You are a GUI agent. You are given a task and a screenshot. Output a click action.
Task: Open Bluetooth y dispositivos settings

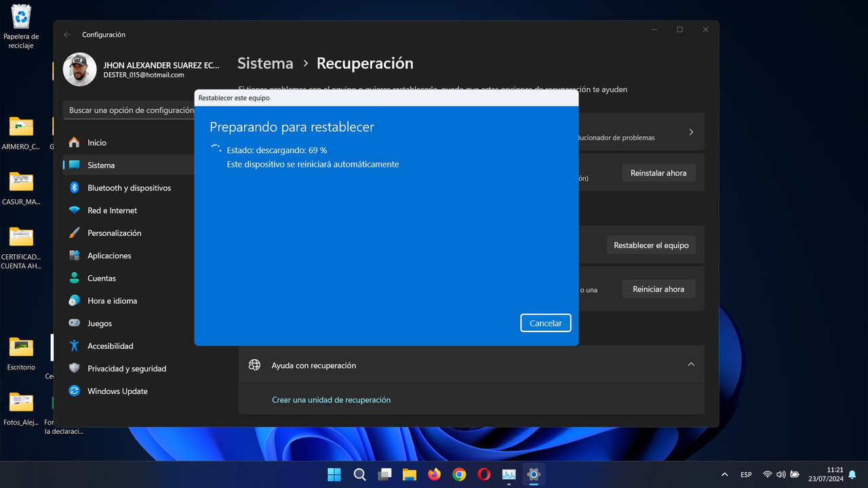click(129, 188)
